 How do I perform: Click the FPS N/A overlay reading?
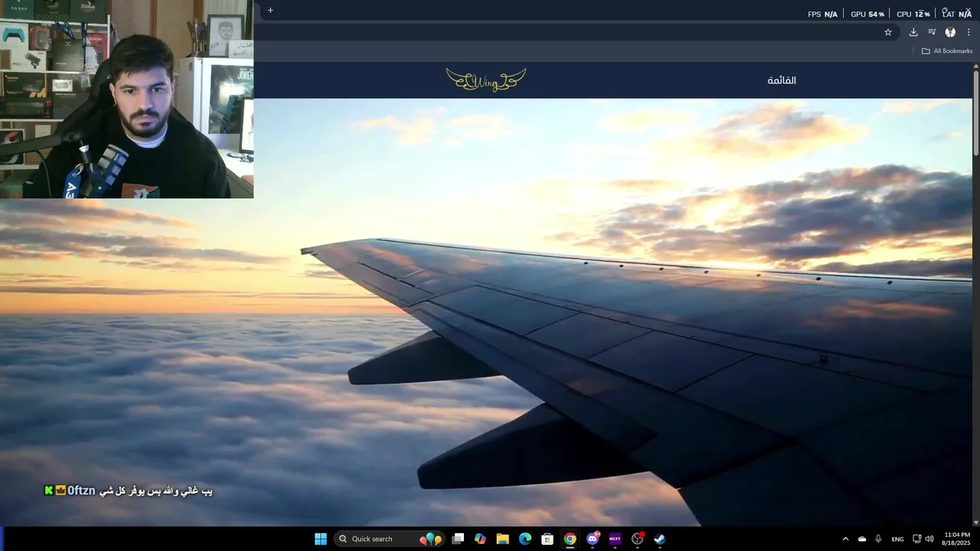coord(823,15)
